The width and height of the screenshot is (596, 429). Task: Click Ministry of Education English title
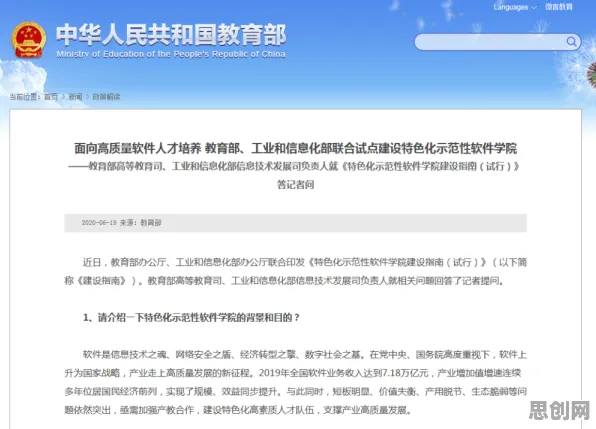point(171,54)
